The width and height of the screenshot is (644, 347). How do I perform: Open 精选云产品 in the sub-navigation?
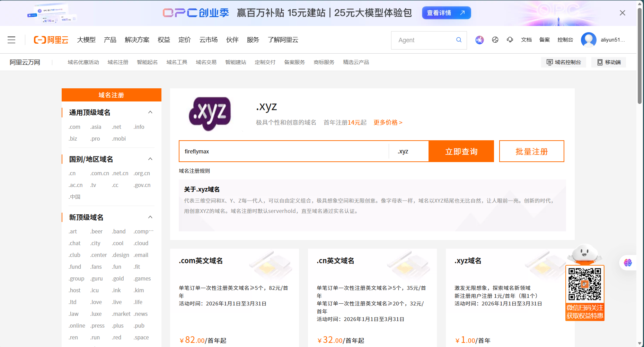click(356, 62)
